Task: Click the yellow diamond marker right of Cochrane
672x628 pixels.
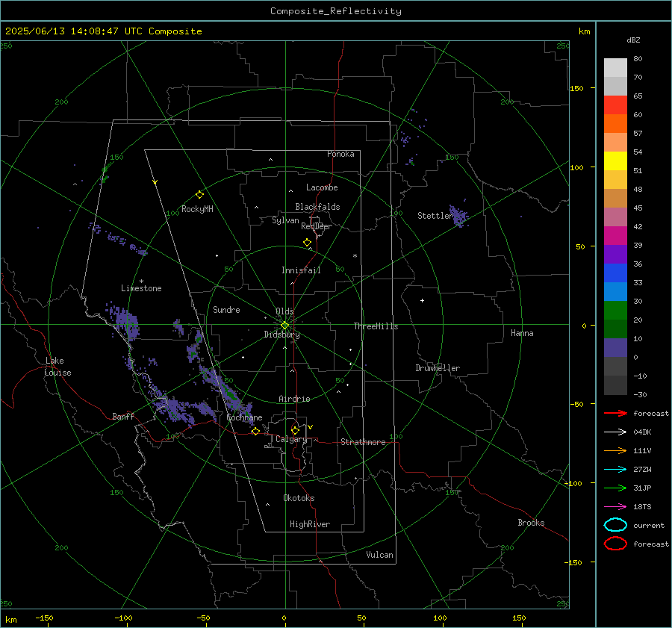Action: (255, 432)
